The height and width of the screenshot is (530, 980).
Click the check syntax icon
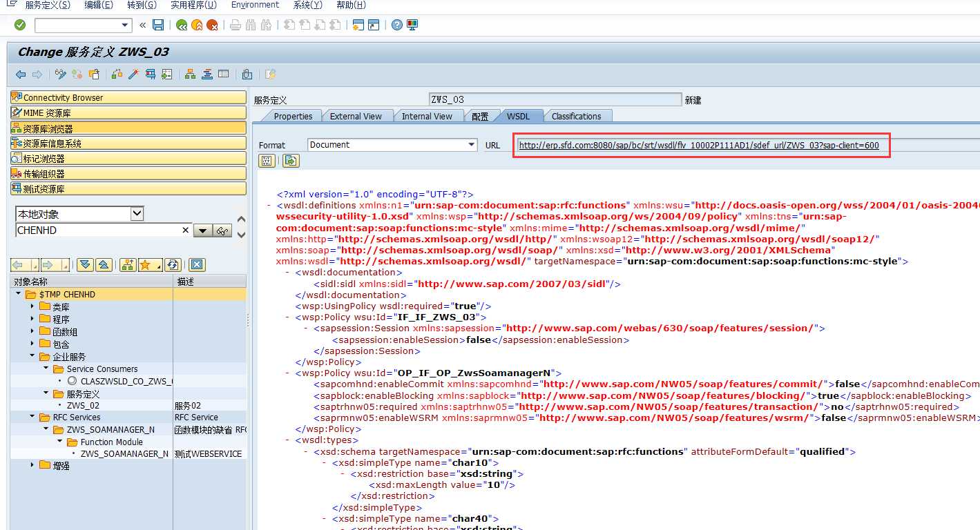click(117, 75)
